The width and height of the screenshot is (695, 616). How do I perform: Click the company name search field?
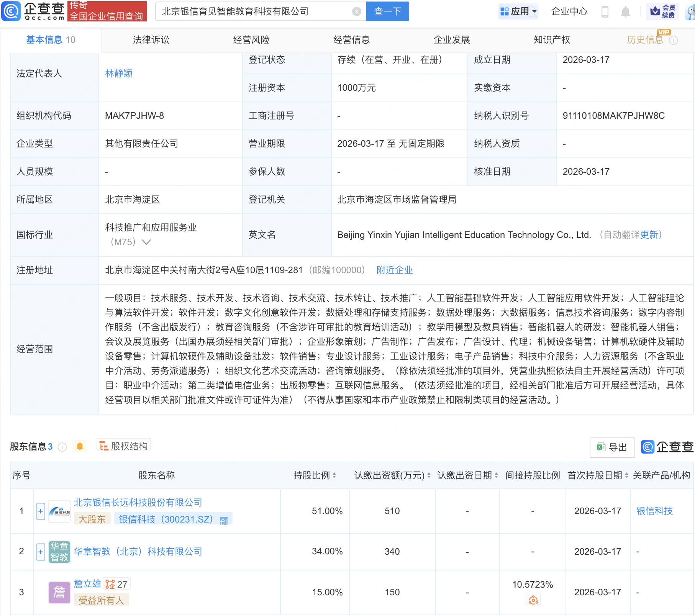[x=253, y=11]
